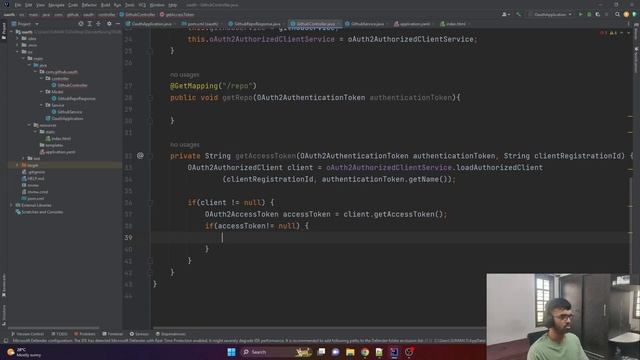Open Search Everywhere magnifier icon
Image resolution: width=640 pixels, height=360 pixels.
[x=617, y=14]
